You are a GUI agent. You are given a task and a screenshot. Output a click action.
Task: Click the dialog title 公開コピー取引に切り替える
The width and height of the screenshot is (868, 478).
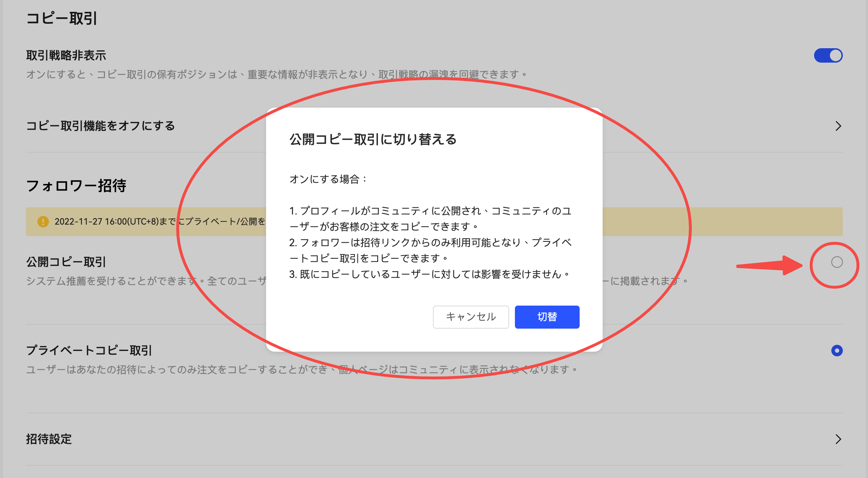(x=373, y=139)
